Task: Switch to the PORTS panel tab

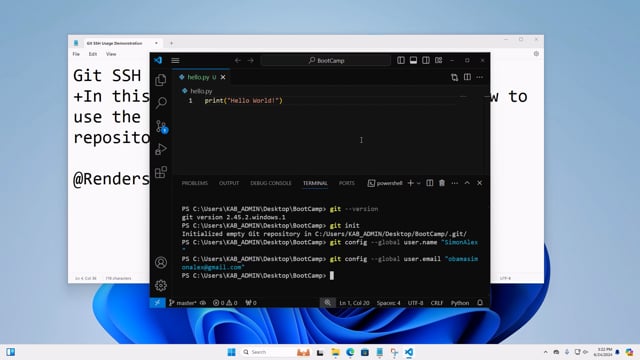Action: (347, 183)
